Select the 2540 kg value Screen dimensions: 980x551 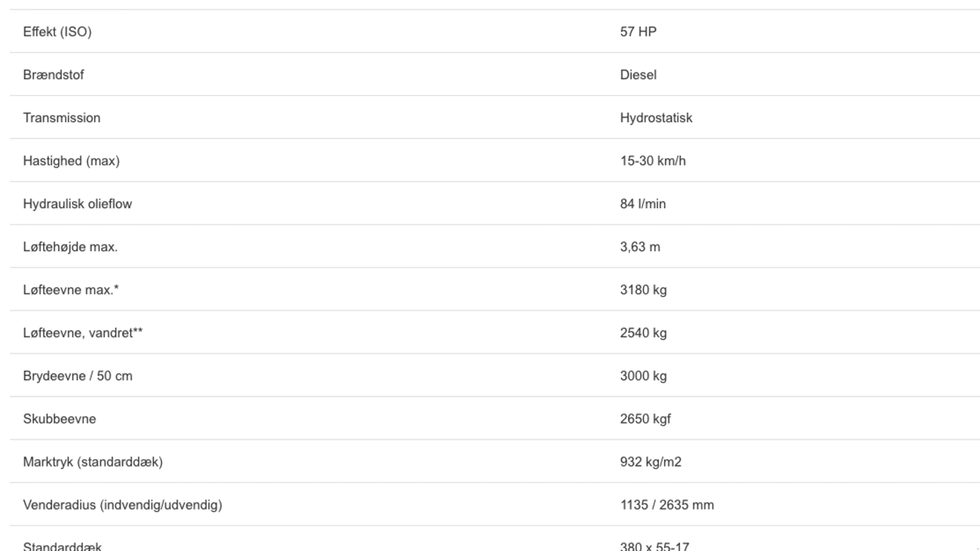(x=643, y=333)
